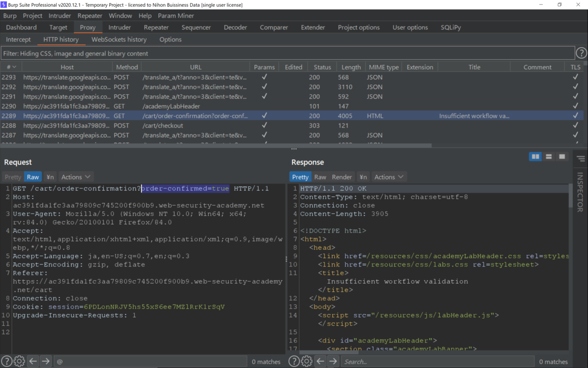This screenshot has height=368, width=588.
Task: Open request search help icon
Action: (7, 361)
